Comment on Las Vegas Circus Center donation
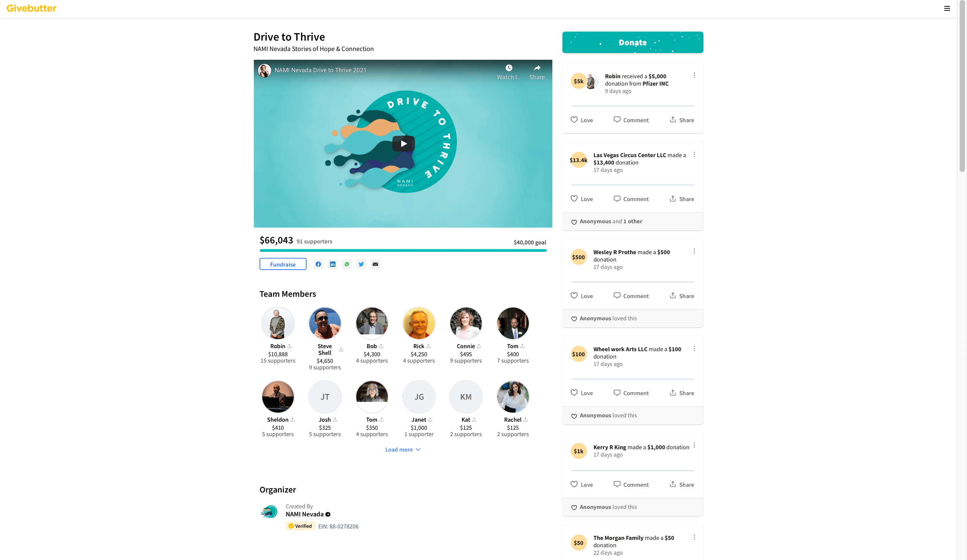967x560 pixels. click(x=631, y=199)
